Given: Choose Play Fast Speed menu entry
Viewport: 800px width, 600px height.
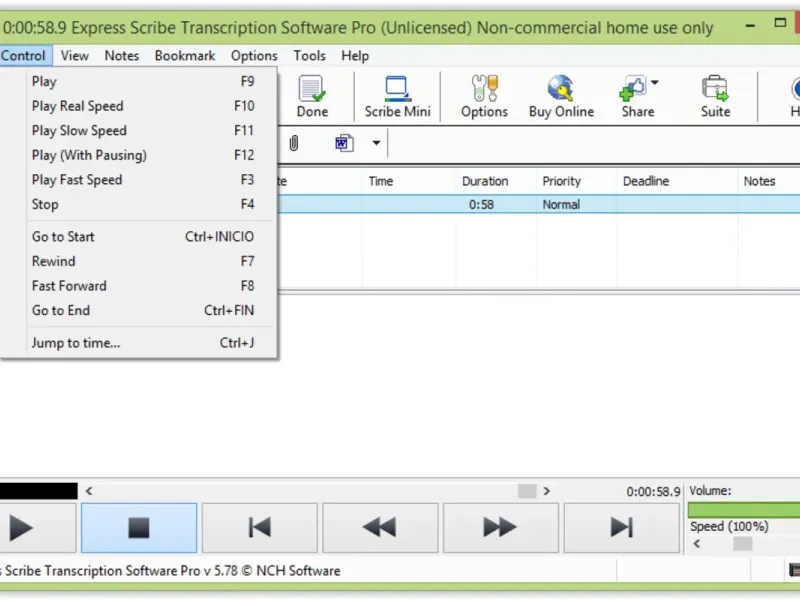Looking at the screenshot, I should click(x=142, y=180).
